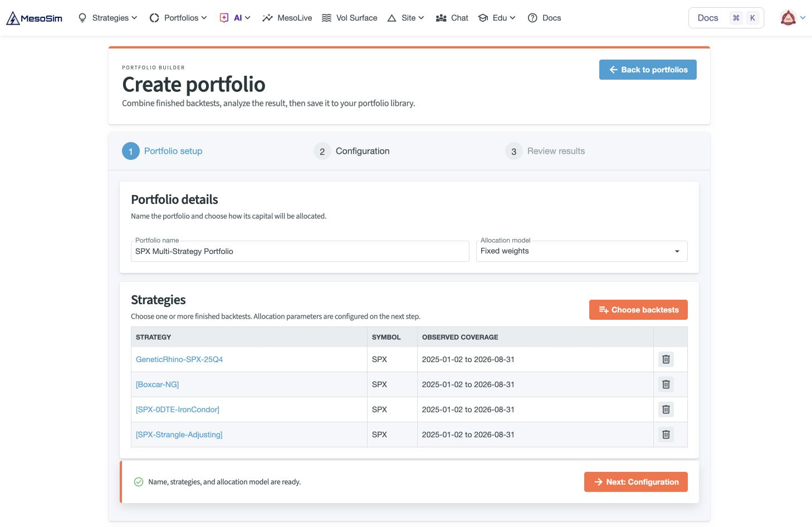Open the Chat page
The height and width of the screenshot is (527, 812).
coord(452,18)
